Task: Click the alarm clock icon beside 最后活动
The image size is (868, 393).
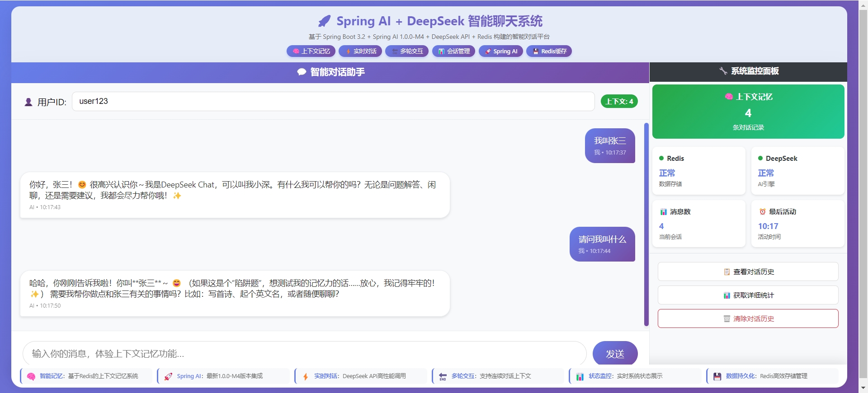Action: tap(763, 212)
